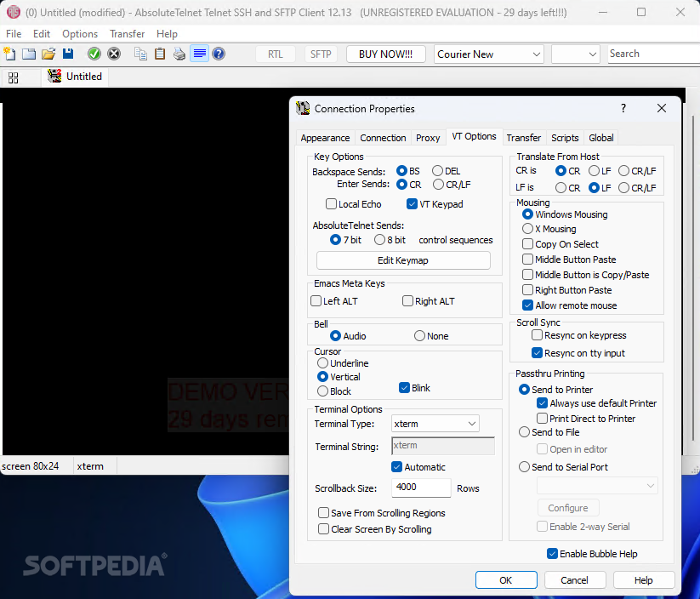Select DEL for Backspace Sends

[446, 171]
